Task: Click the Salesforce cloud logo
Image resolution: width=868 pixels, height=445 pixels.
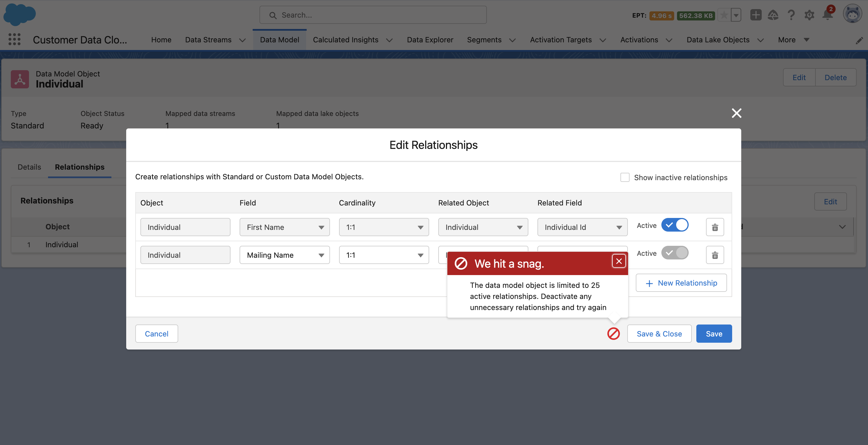Action: (19, 14)
